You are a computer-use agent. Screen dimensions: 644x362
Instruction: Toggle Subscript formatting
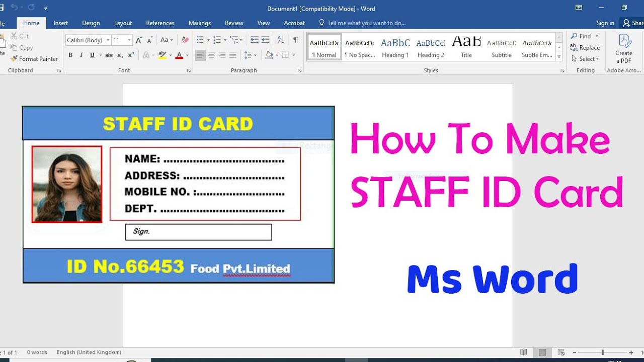(x=120, y=55)
